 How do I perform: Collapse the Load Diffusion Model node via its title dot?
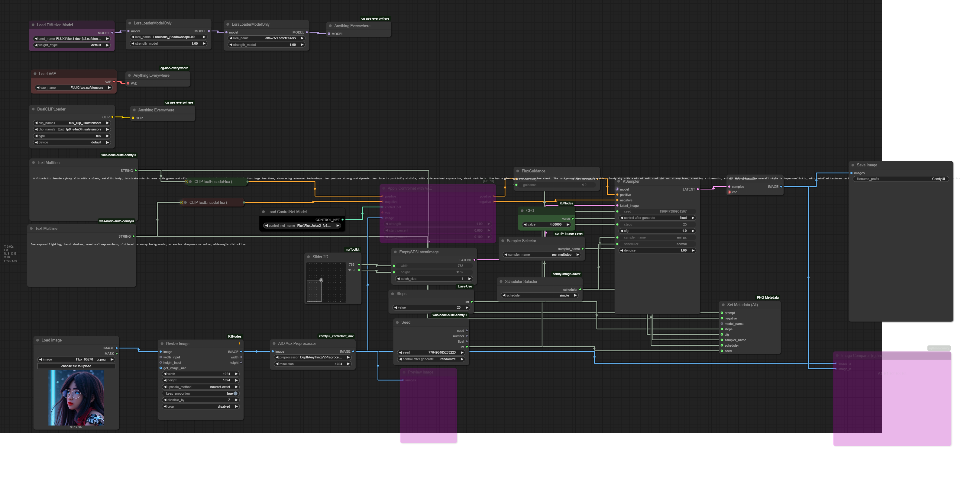33,25
